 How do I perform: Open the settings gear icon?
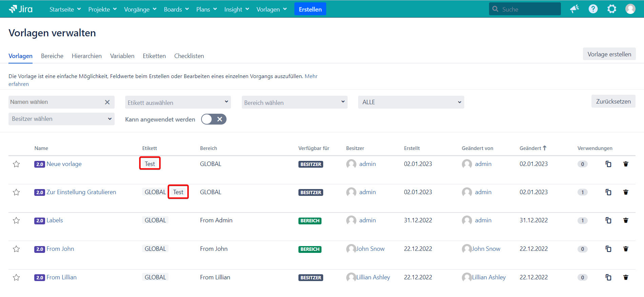pyautogui.click(x=611, y=9)
